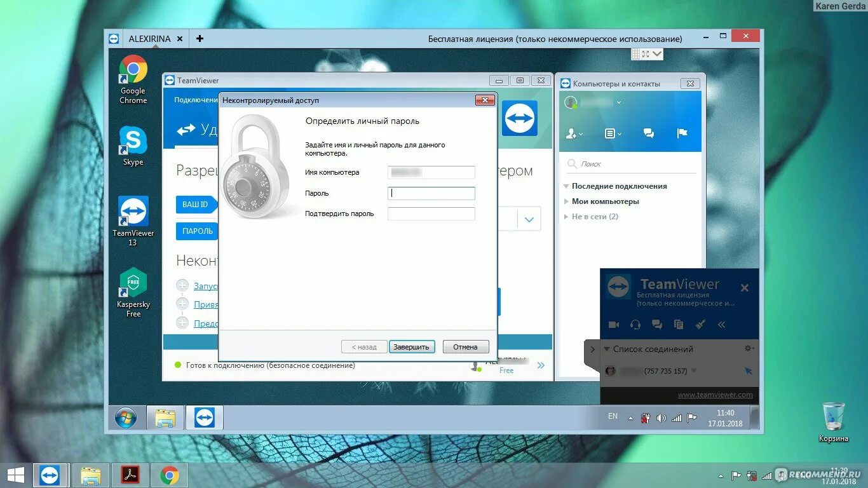Click remote Show Desktop strip beside clock
This screenshot has height=488, width=868.
click(754, 418)
